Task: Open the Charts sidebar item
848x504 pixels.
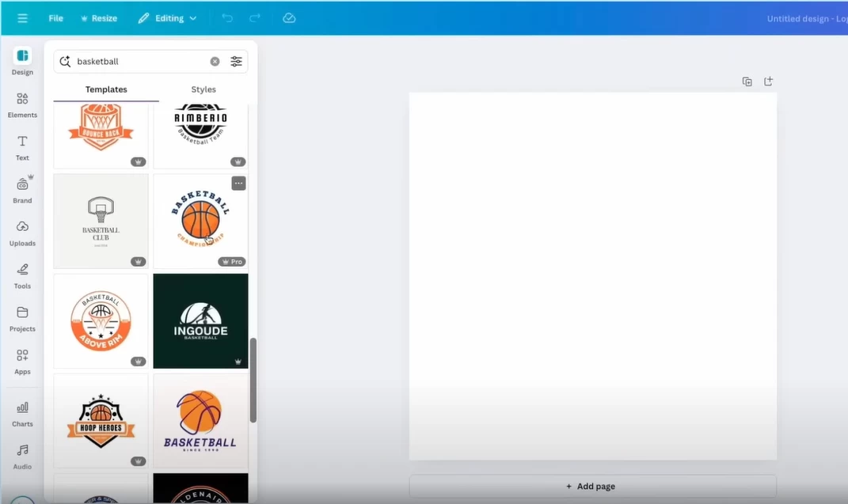Action: [x=22, y=412]
